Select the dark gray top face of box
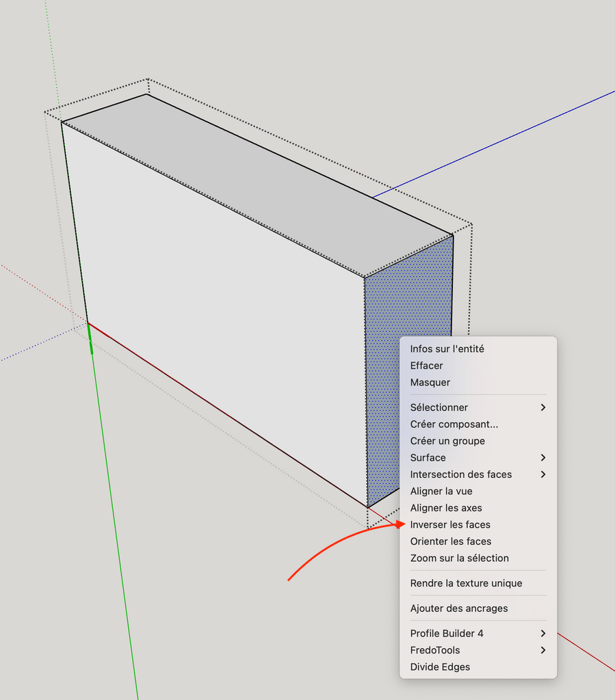The height and width of the screenshot is (700, 615). 259,185
